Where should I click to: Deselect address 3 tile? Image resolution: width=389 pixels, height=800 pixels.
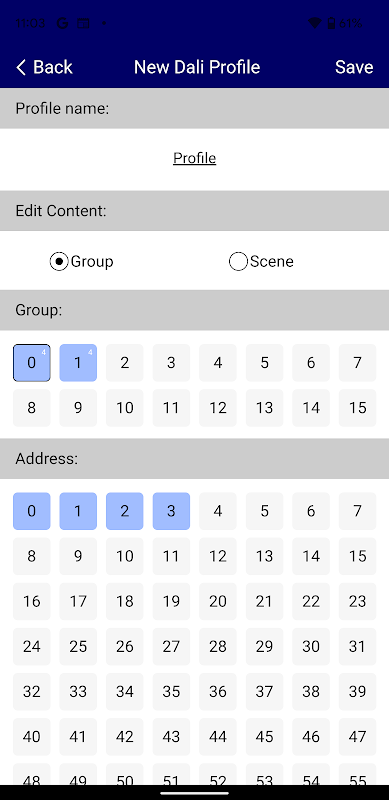(171, 511)
